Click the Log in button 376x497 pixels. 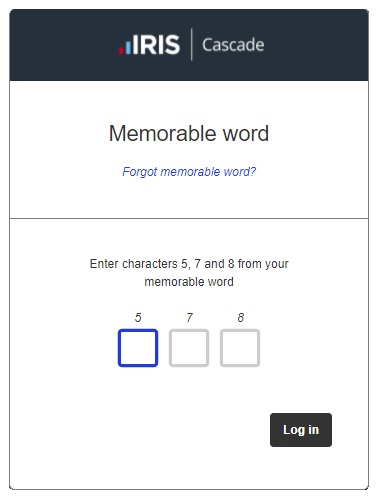click(x=301, y=430)
